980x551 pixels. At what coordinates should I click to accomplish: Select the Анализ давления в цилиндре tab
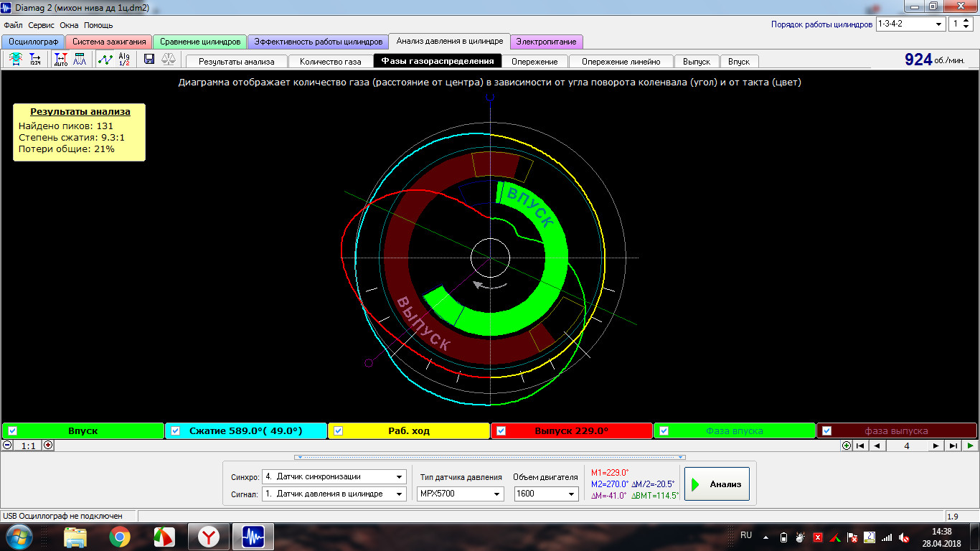[x=450, y=41]
